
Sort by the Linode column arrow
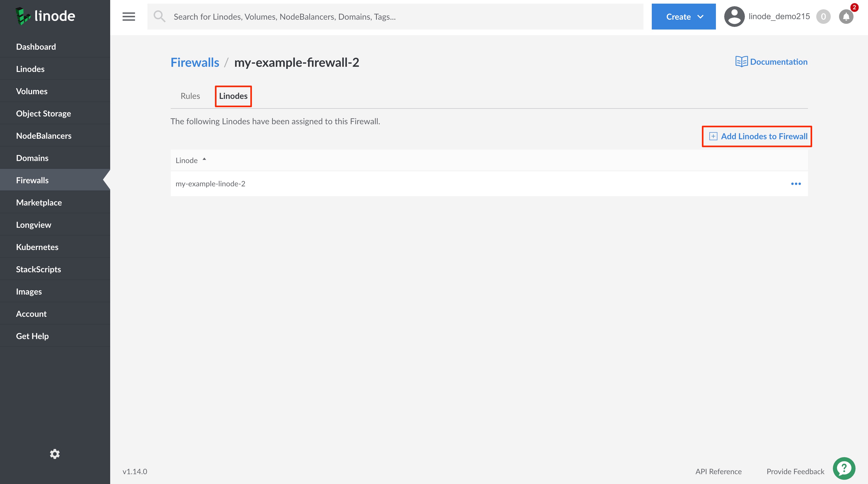204,159
